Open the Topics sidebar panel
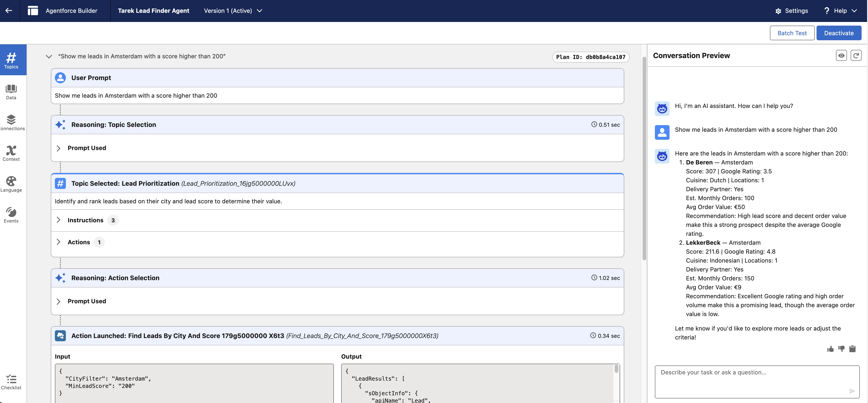868x403 pixels. 11,60
